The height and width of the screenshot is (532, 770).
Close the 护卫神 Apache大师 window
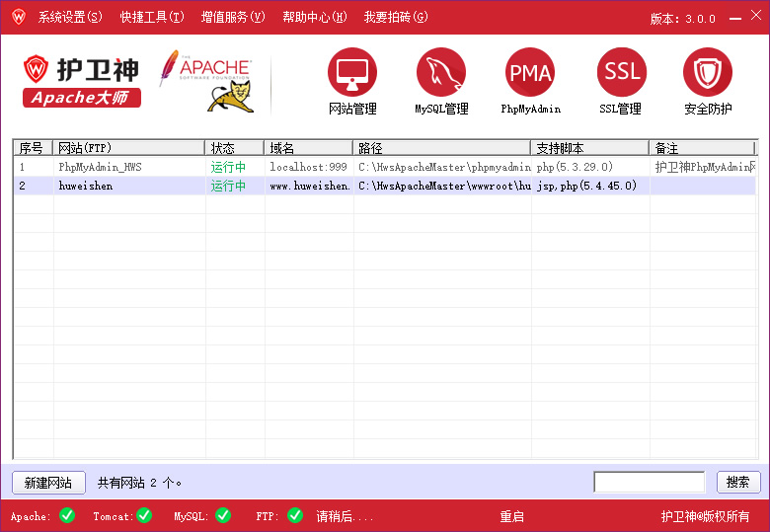(x=756, y=15)
